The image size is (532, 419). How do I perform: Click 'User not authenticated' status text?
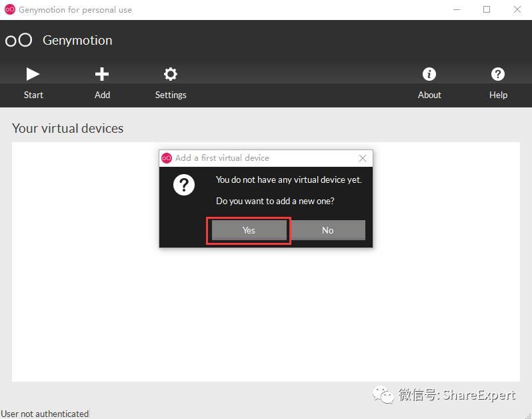coord(45,414)
